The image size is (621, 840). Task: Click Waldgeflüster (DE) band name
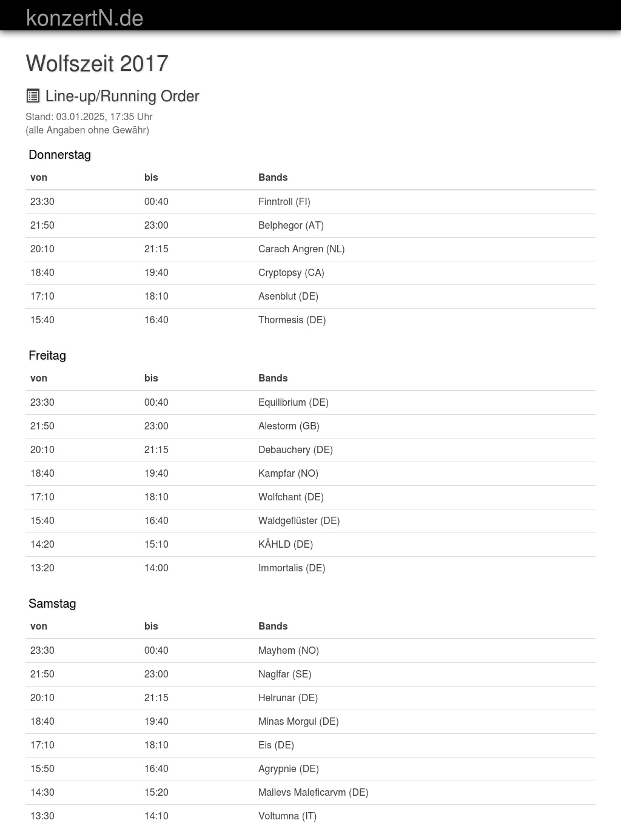[298, 520]
